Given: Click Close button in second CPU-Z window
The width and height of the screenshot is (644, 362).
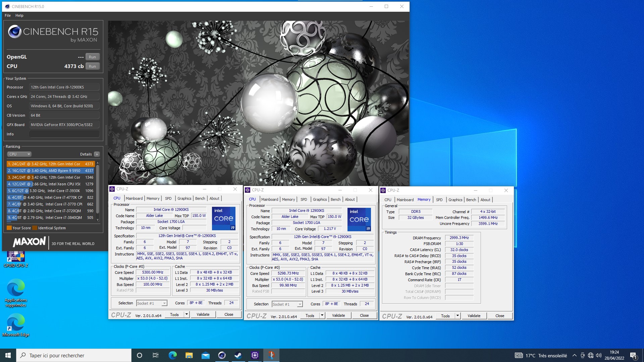Looking at the screenshot, I should click(364, 315).
